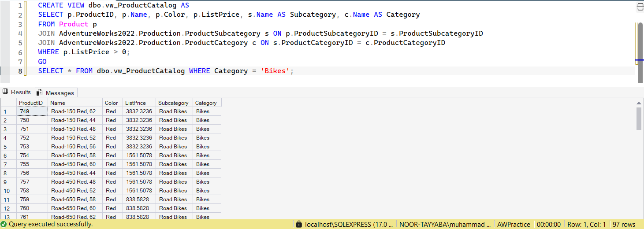Click Subcategory 'Road Bikes' in row 4
Screen dimensions: 644x229
(174, 138)
